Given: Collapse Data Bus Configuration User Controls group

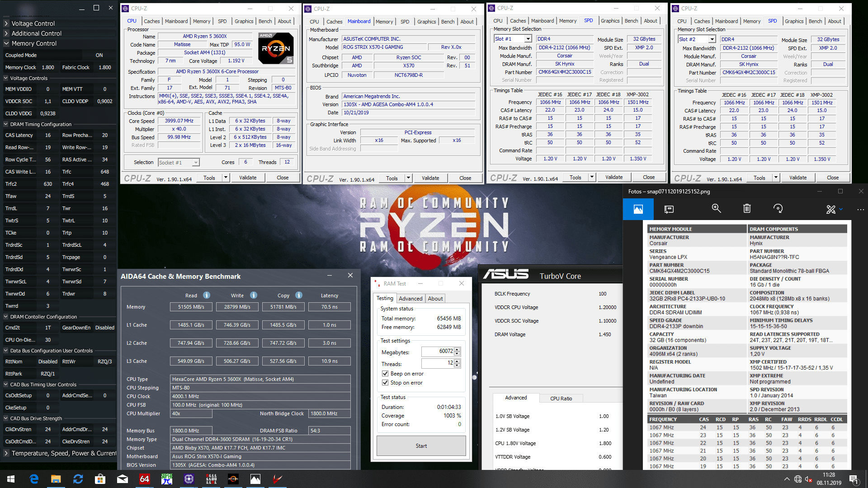Looking at the screenshot, I should point(6,351).
